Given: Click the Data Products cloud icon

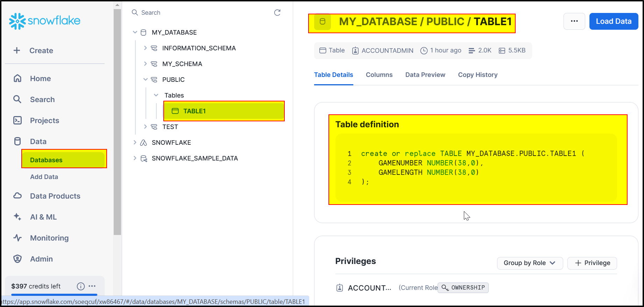Looking at the screenshot, I should 17,196.
